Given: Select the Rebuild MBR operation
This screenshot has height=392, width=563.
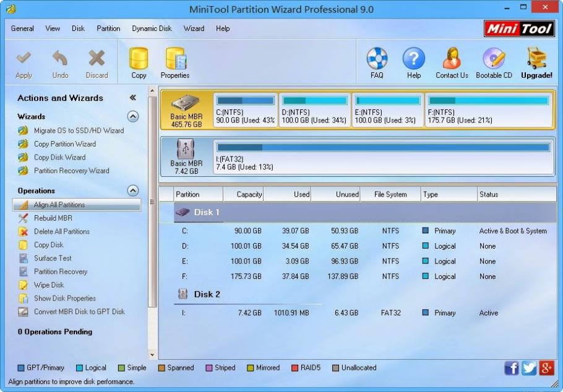Looking at the screenshot, I should coord(54,218).
